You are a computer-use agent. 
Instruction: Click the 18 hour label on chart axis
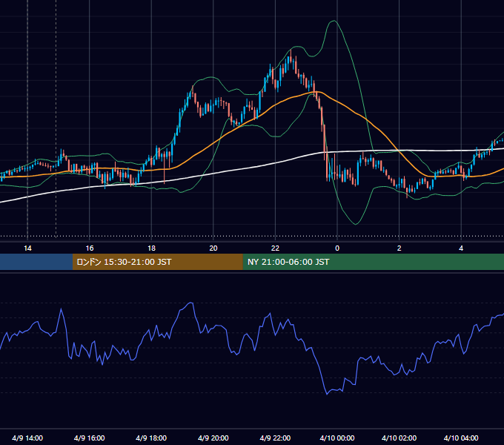151,248
